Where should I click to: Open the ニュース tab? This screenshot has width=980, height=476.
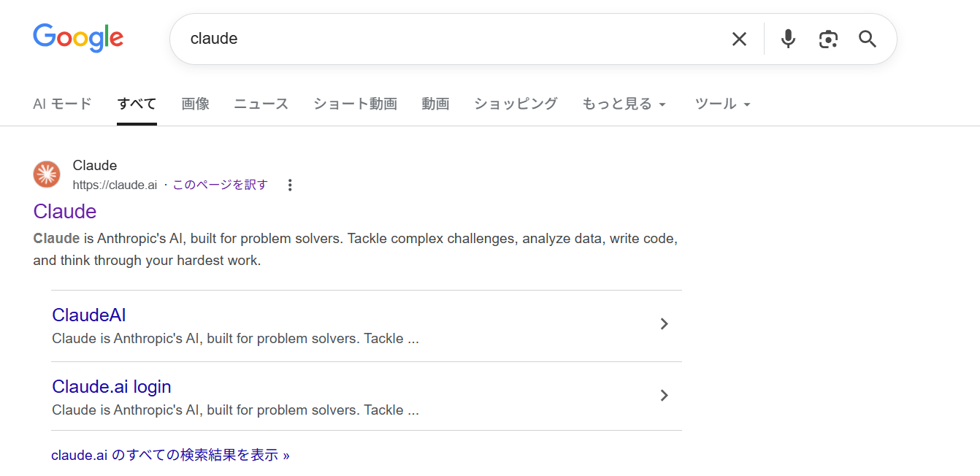point(261,104)
